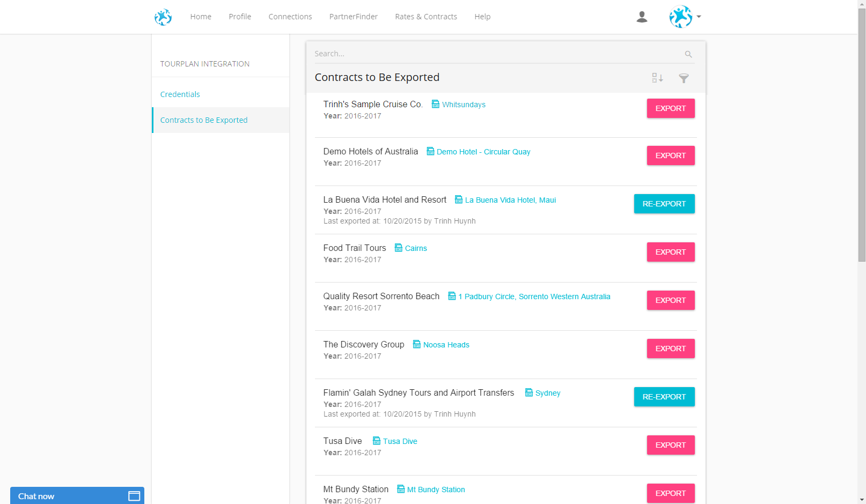Click the page vertical scrollbar thumb
This screenshot has height=504, width=866.
tap(862, 135)
